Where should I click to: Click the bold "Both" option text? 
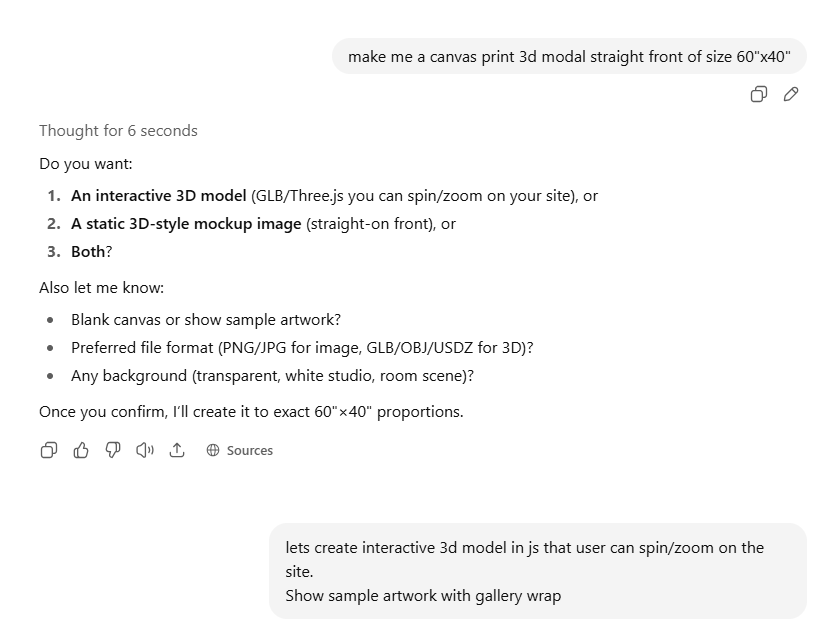point(88,252)
